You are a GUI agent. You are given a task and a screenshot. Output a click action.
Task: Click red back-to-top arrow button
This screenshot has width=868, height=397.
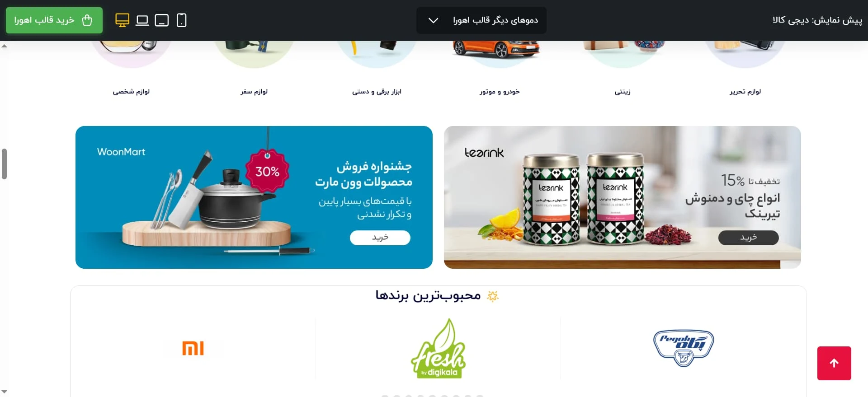point(834,363)
